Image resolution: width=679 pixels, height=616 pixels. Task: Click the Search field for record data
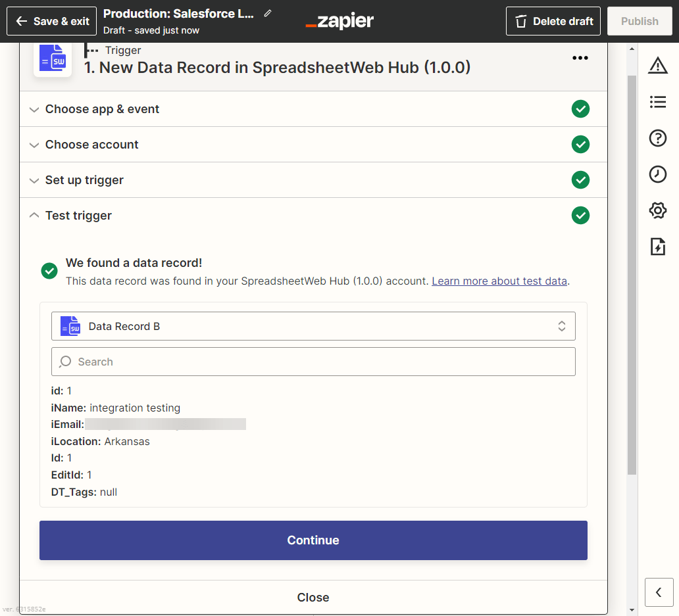point(313,362)
